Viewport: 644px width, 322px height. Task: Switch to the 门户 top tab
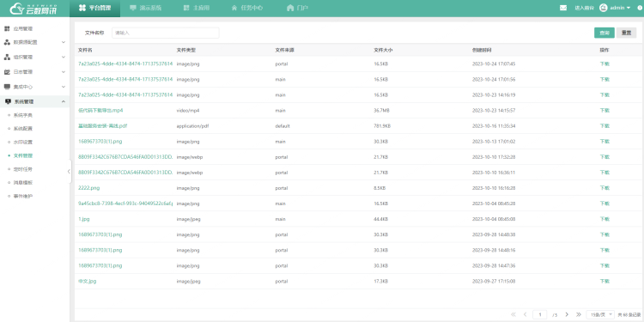(x=298, y=9)
